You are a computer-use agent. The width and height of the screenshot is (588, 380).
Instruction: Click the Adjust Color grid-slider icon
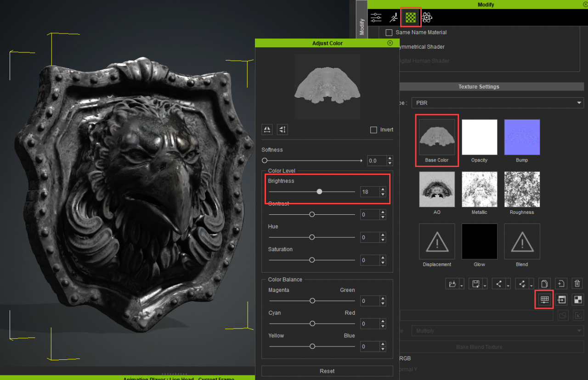click(x=544, y=300)
